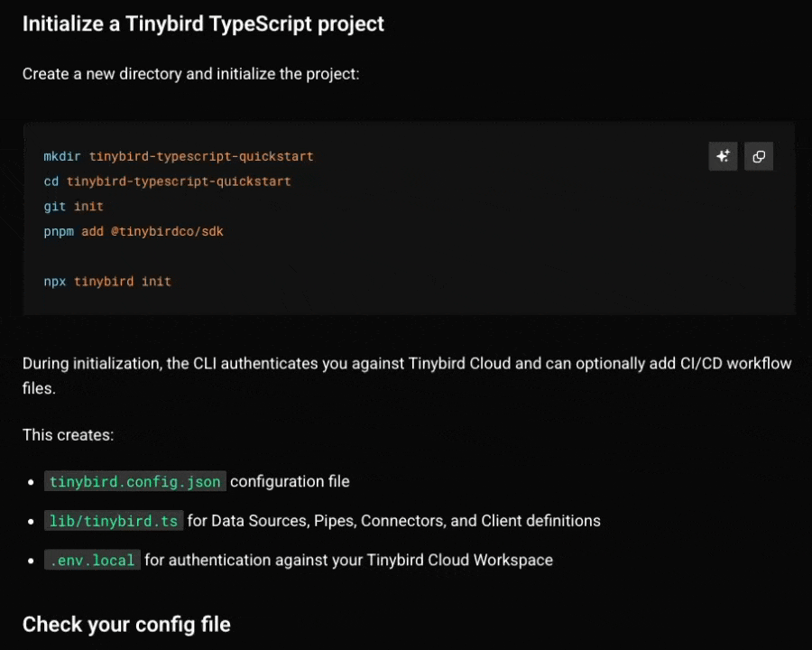Image resolution: width=812 pixels, height=650 pixels.
Task: Click the '.env.local' inline code
Action: pyautogui.click(x=92, y=561)
